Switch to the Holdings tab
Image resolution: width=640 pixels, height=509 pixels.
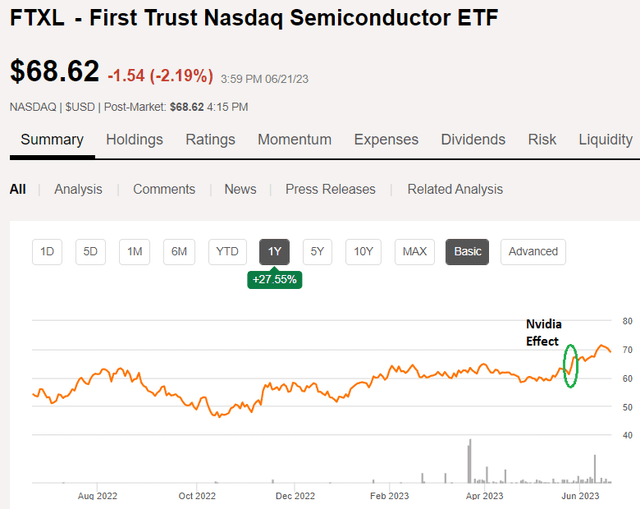(134, 140)
